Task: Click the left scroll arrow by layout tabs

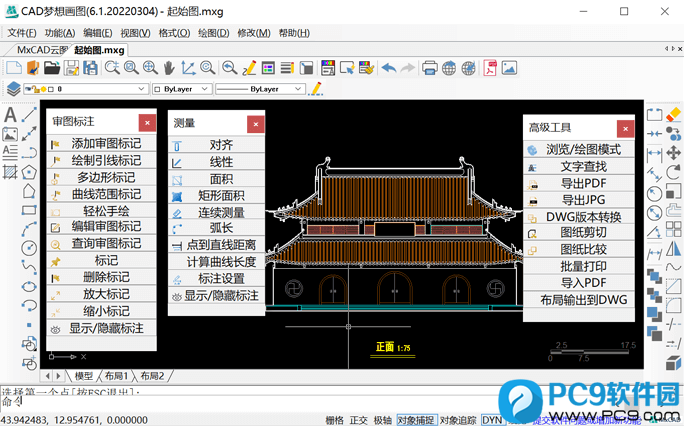Action: [x=48, y=376]
